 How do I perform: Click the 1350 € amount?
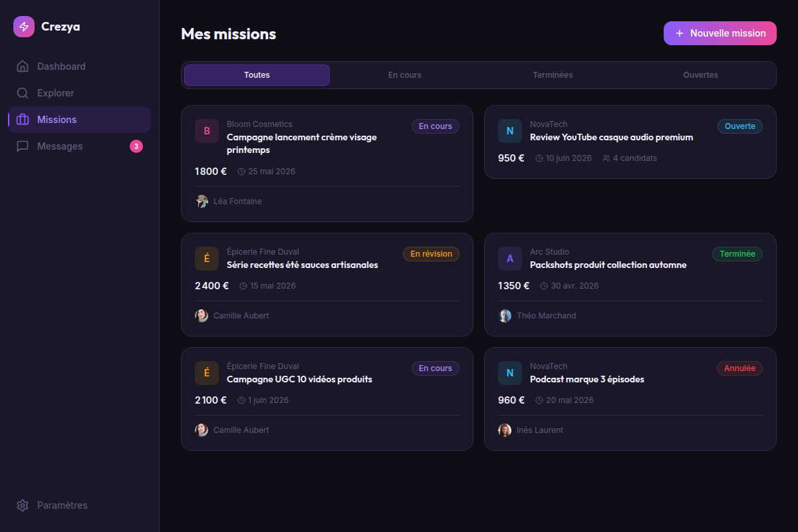[x=514, y=286]
